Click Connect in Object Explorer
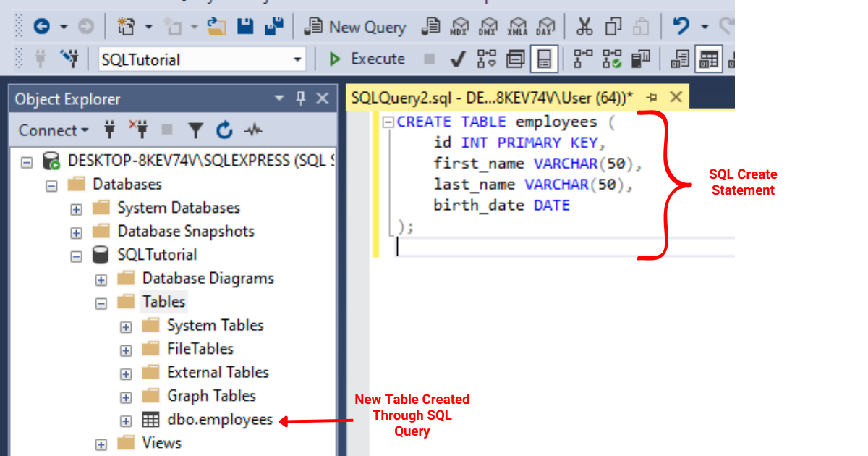868x456 pixels. 53,130
